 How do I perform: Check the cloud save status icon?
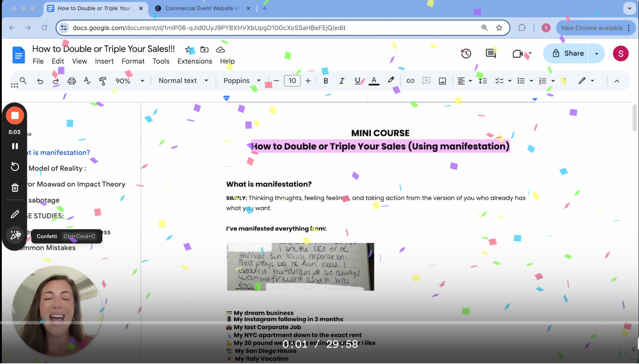point(220,49)
